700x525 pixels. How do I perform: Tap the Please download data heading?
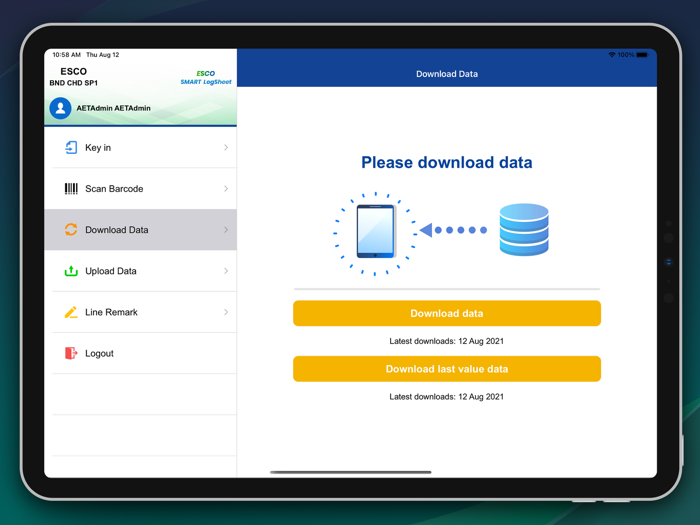pyautogui.click(x=447, y=162)
